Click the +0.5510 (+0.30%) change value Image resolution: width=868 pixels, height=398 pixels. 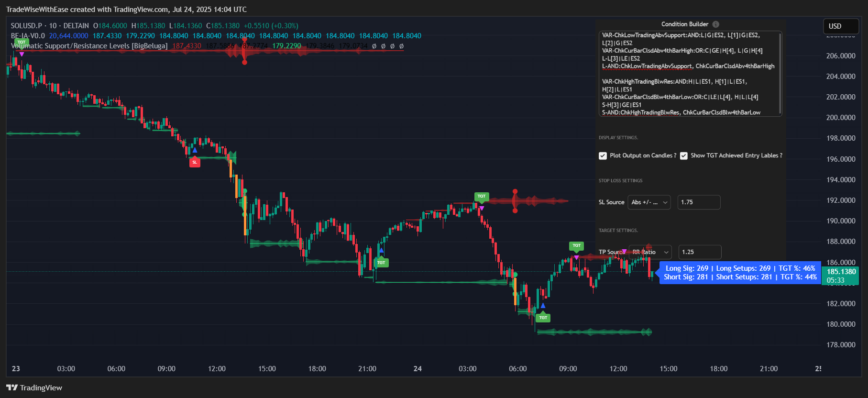pyautogui.click(x=271, y=26)
